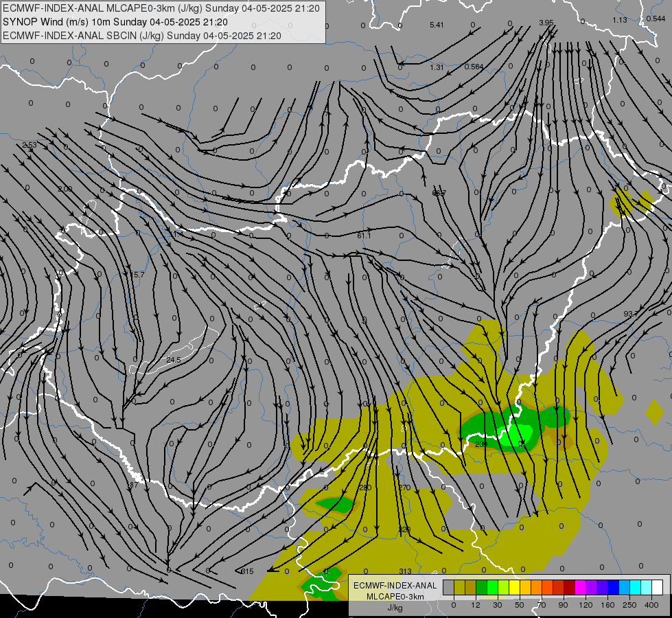Click the legend tick label 70
The width and height of the screenshot is (672, 618).
[542, 605]
